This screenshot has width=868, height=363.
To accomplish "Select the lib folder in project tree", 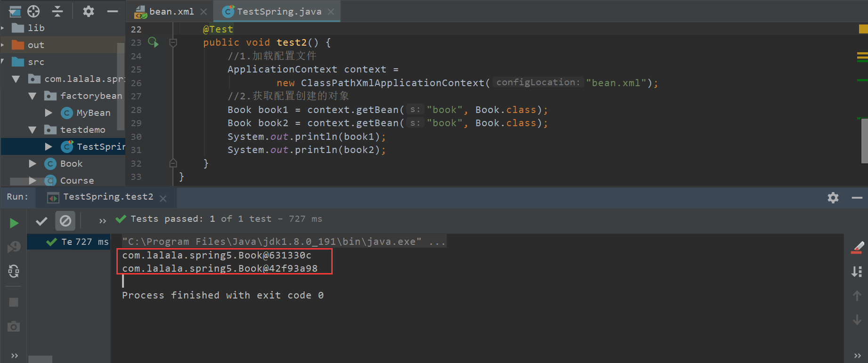I will [36, 28].
